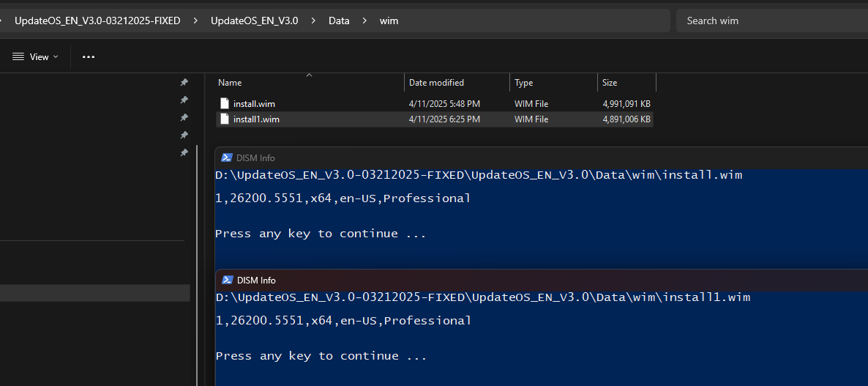Expand chevron after UpdateOS_EN_V3.0 breadcrumb
The image size is (868, 386).
pos(313,21)
